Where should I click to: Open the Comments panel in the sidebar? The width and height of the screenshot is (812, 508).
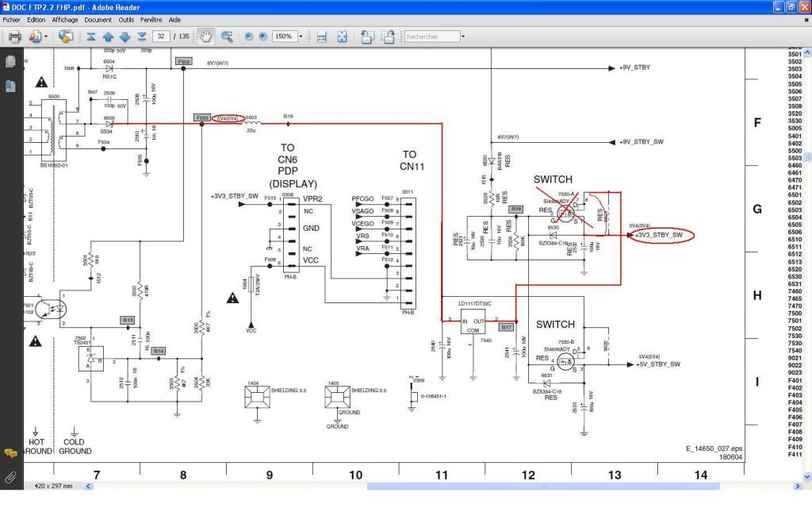pos(10,453)
